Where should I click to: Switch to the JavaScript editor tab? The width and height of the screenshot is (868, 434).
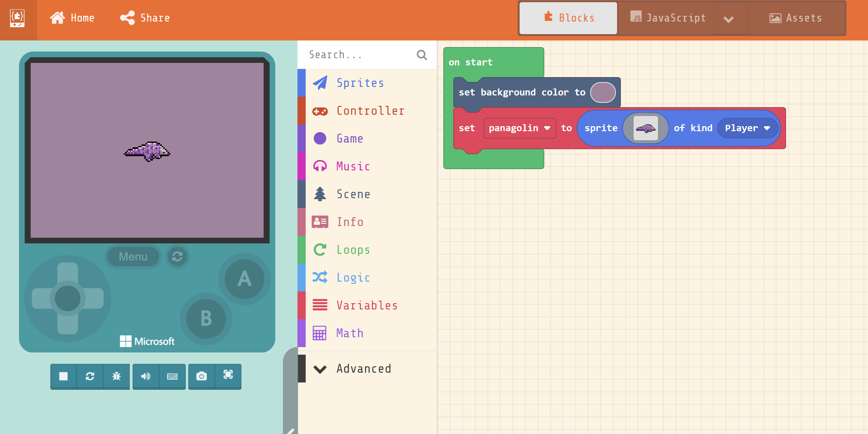tap(667, 18)
